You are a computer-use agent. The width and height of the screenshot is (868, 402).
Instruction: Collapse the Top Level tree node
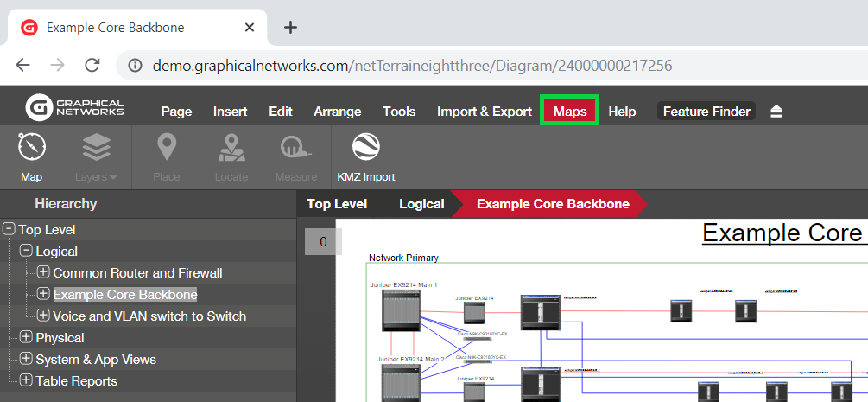click(x=10, y=230)
